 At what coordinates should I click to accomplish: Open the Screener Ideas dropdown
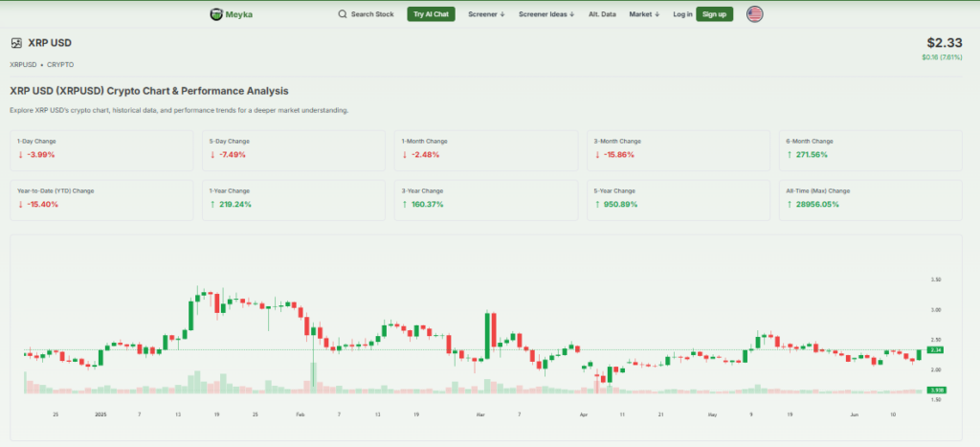point(546,14)
